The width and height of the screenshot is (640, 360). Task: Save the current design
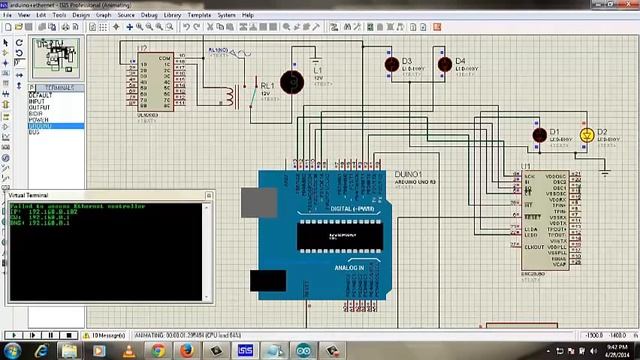click(x=29, y=27)
